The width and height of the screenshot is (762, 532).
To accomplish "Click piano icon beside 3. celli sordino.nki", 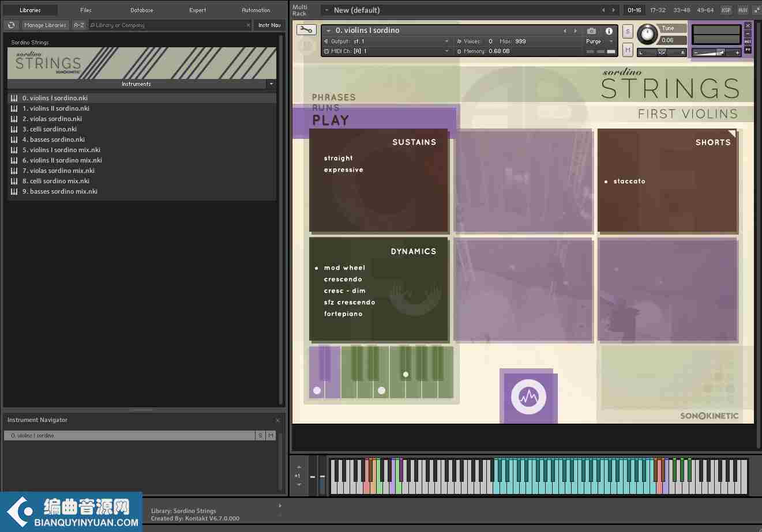I will pyautogui.click(x=14, y=129).
